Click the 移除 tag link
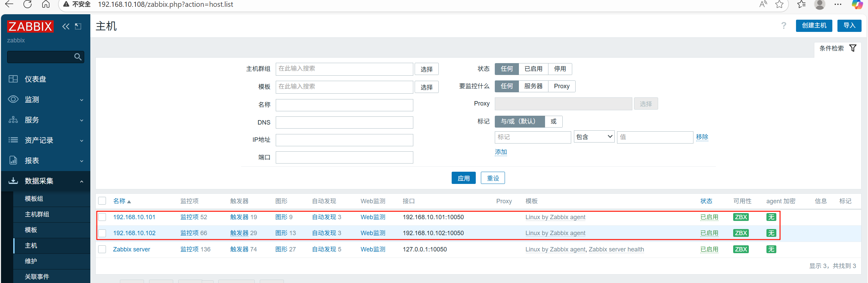Viewport: 868px width, 283px height. [702, 137]
